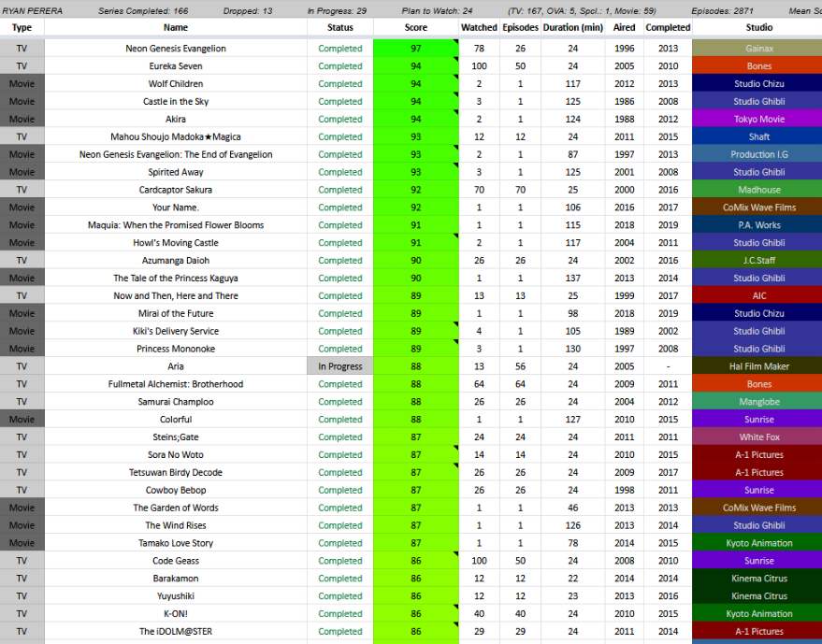Viewport: 822px width, 644px height.
Task: Click the Wolf Children name cell
Action: (176, 84)
